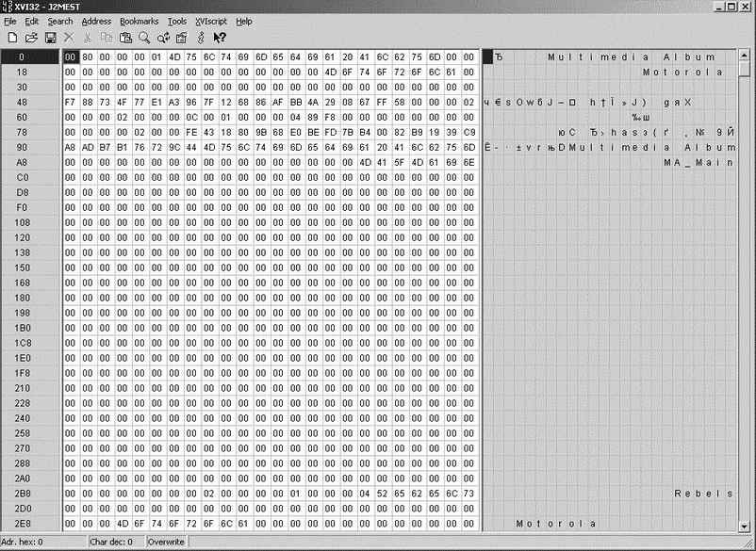Screen dimensions: 756x551
Task: Open a file using the folder icon
Action: tap(31, 38)
